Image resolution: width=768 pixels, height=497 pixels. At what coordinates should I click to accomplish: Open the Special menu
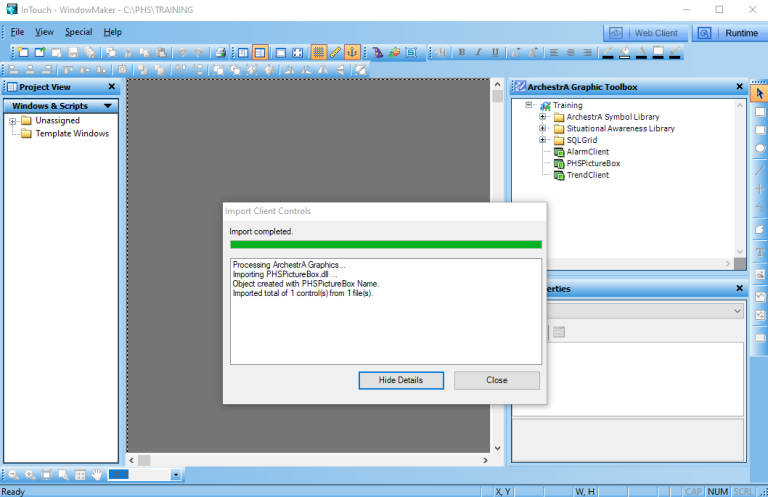click(78, 32)
